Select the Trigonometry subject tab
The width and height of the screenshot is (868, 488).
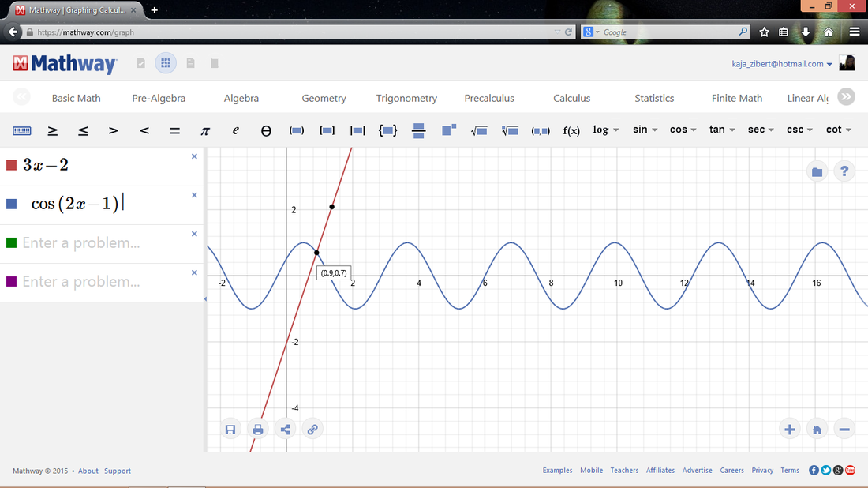(x=406, y=98)
